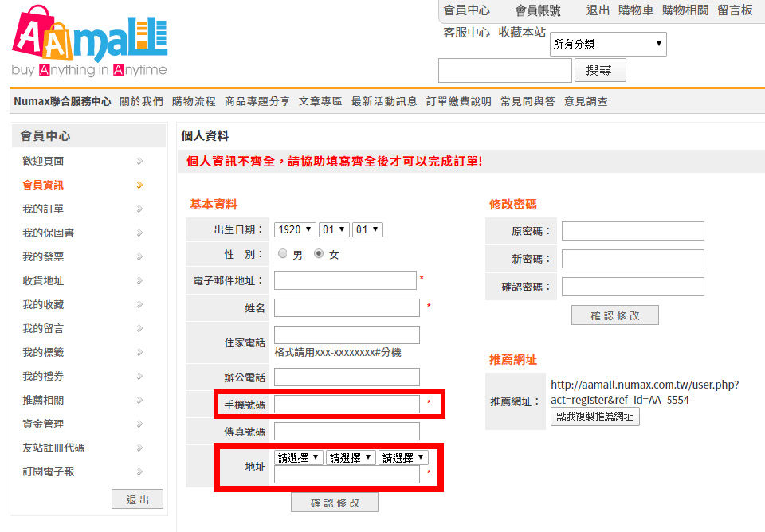Click the orange arrow beside 會員資訊
This screenshot has height=532, width=765.
(139, 185)
